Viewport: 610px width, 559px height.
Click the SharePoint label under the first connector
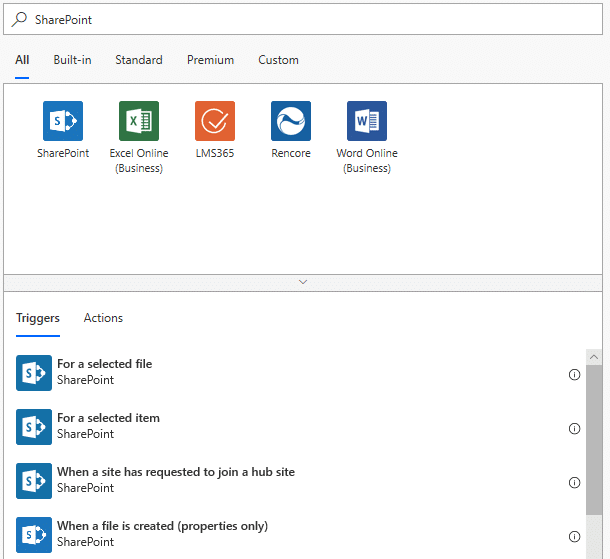click(x=63, y=153)
